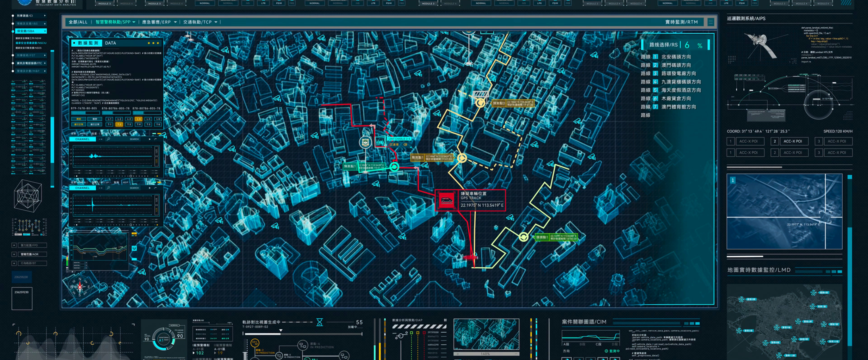Click the trajectory comparison progress slider
This screenshot has height=360, width=868.
pos(281,334)
